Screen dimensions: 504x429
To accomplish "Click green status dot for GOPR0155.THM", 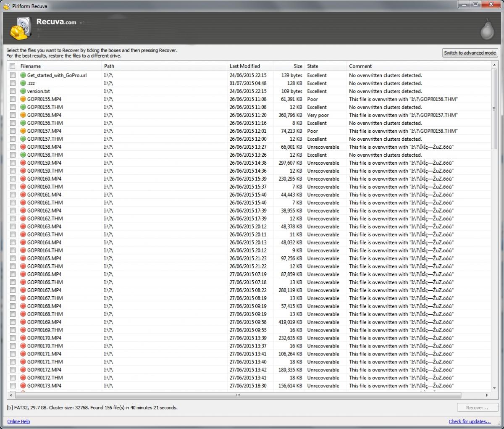I will tap(24, 107).
